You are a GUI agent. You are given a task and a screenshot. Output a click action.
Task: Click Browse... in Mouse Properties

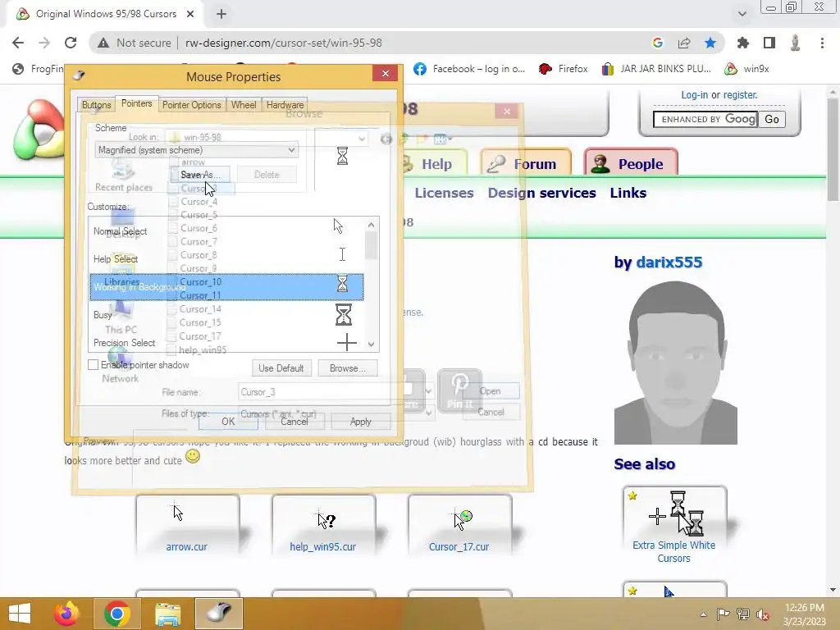click(x=348, y=368)
